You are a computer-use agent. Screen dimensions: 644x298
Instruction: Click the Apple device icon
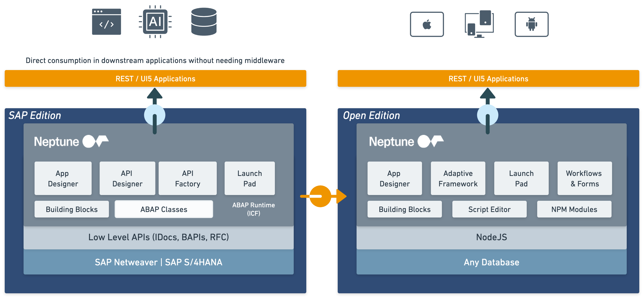coord(427,24)
